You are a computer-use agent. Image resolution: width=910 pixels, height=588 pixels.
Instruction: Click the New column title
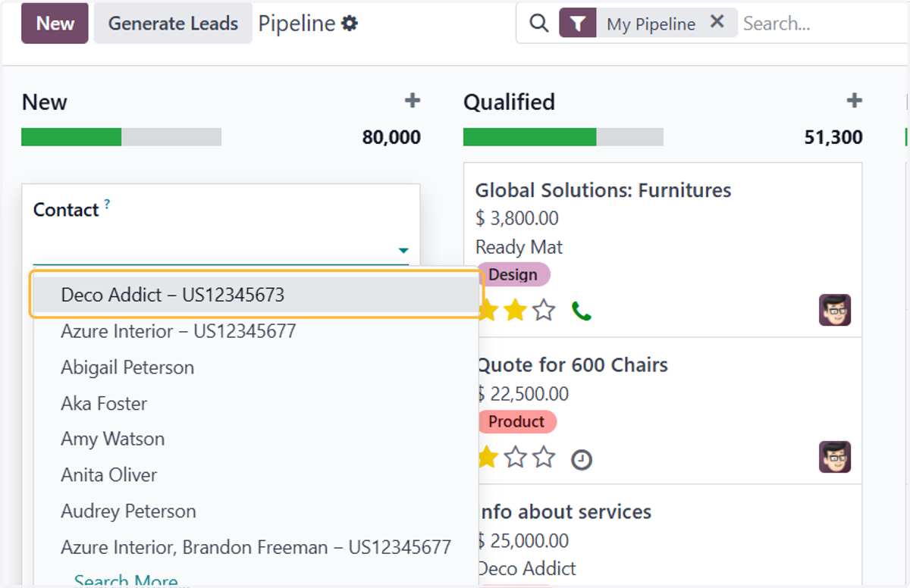coord(44,102)
